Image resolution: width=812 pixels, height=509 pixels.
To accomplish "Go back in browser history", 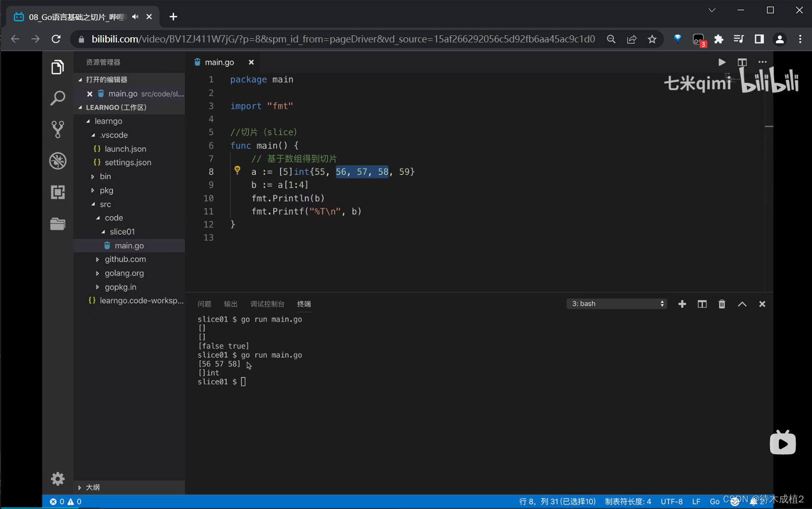I will pos(15,39).
